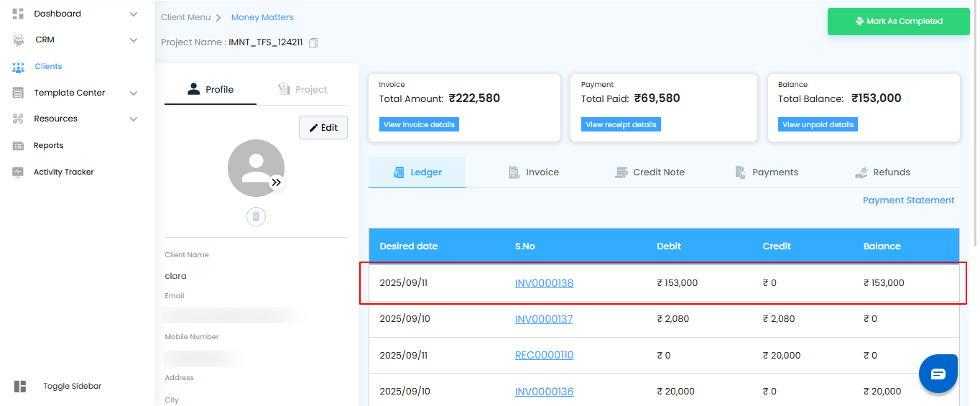Click the Credit column header
This screenshot has width=980, height=406.
[777, 246]
